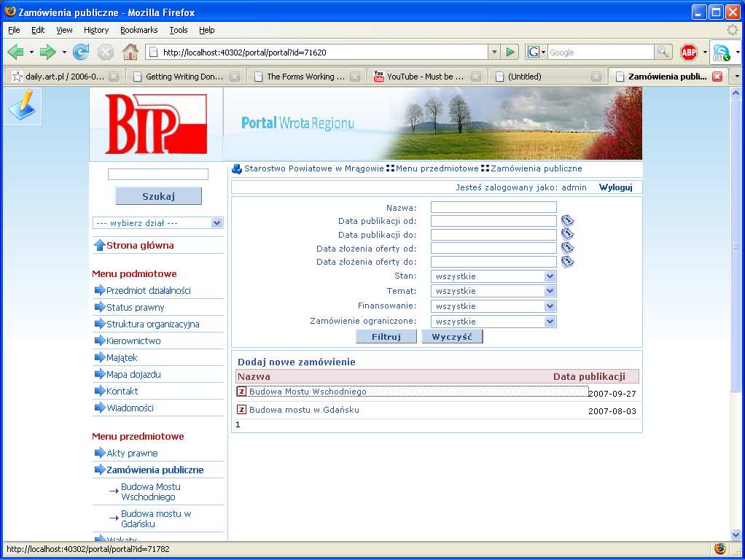Image resolution: width=745 pixels, height=560 pixels.
Task: Click the Skype toolbar icon
Action: [x=721, y=52]
